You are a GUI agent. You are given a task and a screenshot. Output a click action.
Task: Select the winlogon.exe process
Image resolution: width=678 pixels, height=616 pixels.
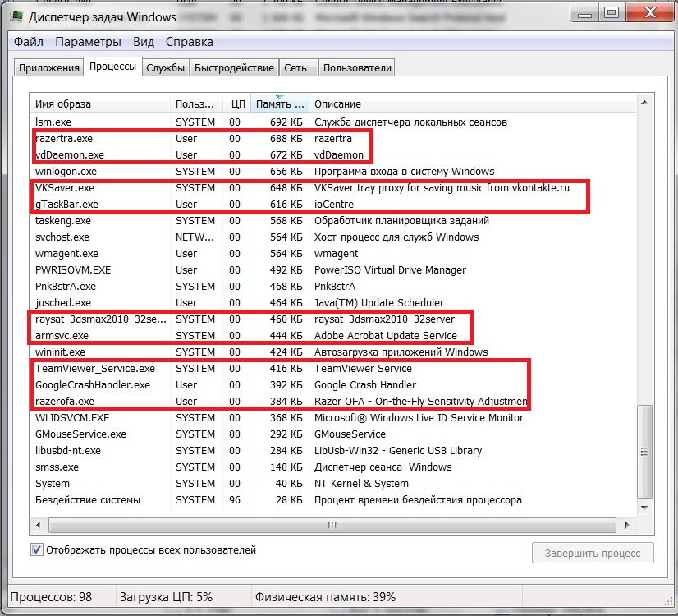(333, 172)
